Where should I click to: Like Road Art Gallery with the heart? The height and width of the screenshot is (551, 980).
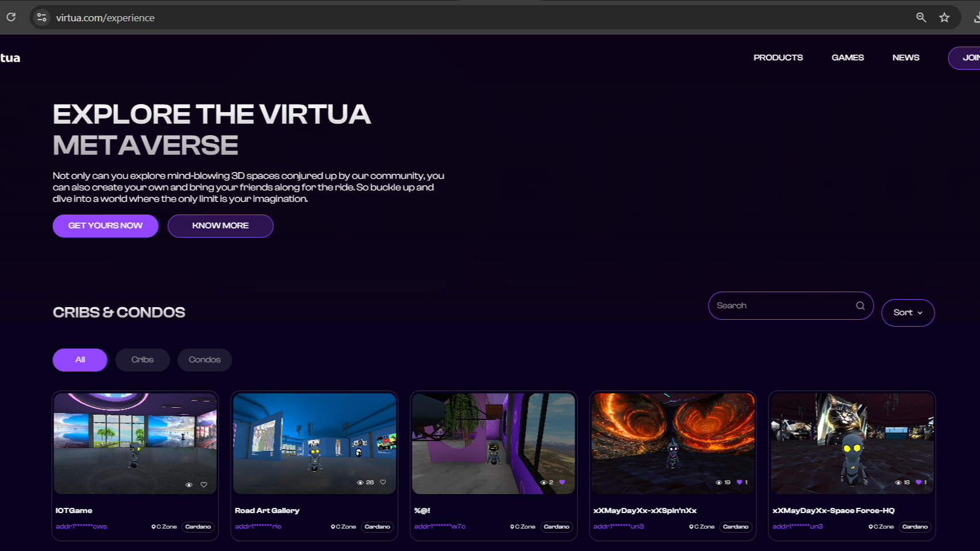(x=383, y=483)
